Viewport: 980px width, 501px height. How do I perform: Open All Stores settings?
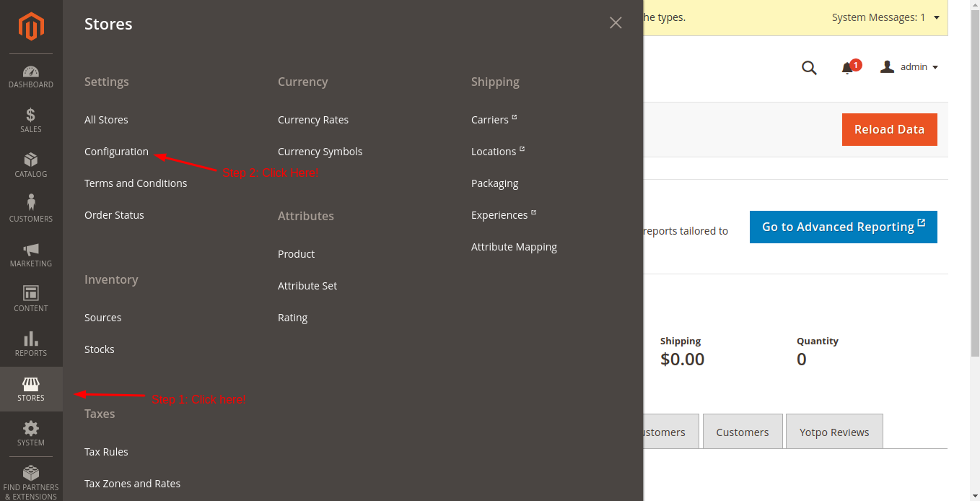click(x=106, y=120)
